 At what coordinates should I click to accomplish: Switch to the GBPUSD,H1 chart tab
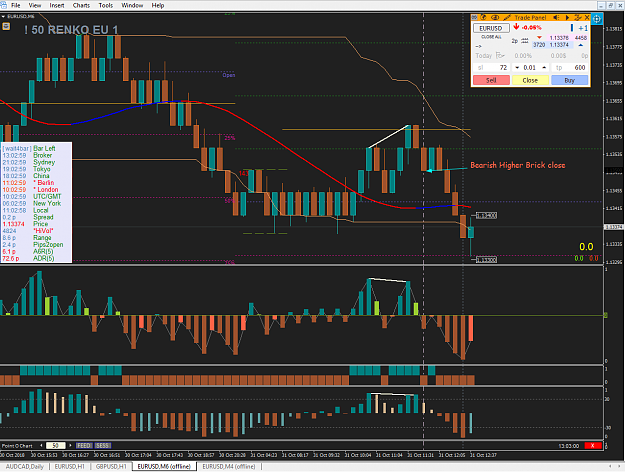tap(111, 466)
